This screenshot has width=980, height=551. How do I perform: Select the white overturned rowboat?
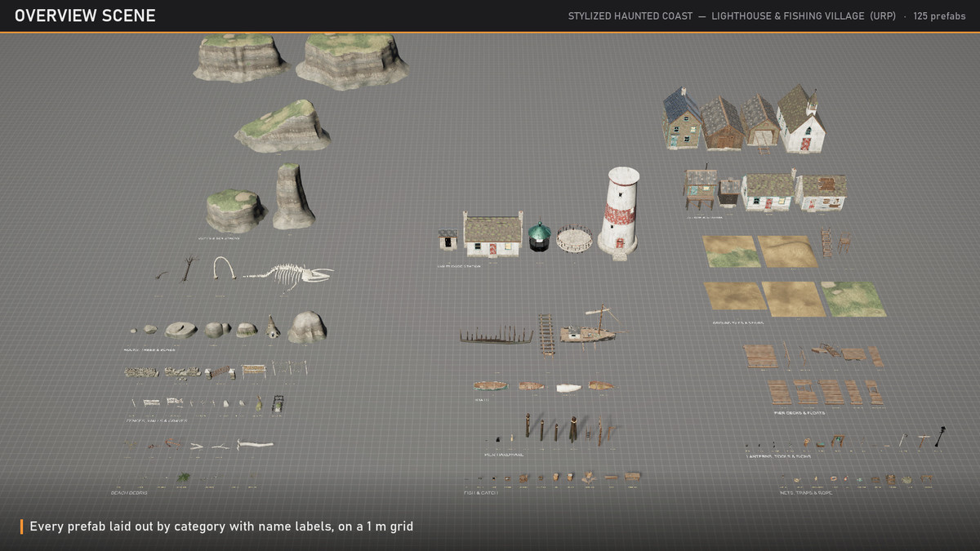(x=568, y=387)
